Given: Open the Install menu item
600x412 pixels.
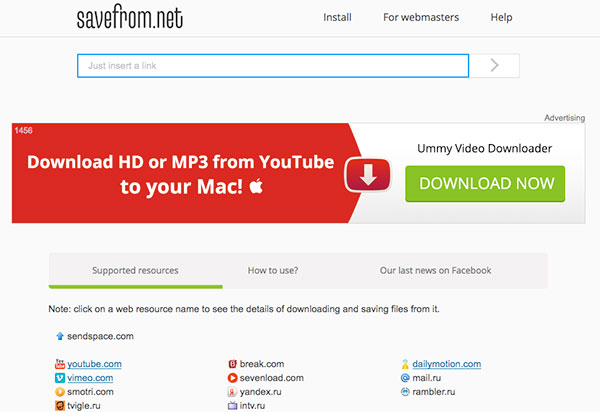Looking at the screenshot, I should [337, 17].
